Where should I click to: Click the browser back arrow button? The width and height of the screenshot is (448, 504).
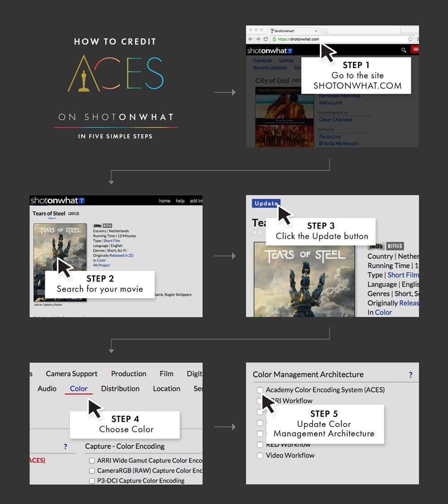click(x=251, y=39)
